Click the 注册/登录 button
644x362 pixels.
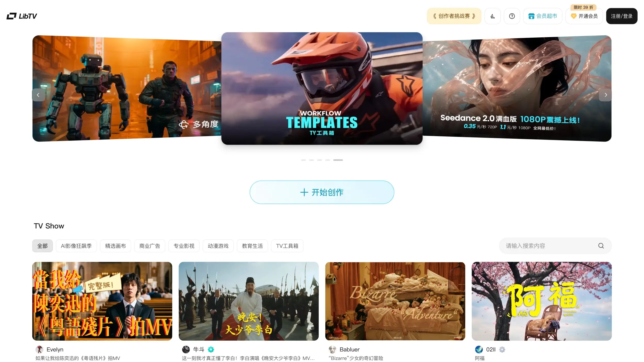[x=621, y=16]
